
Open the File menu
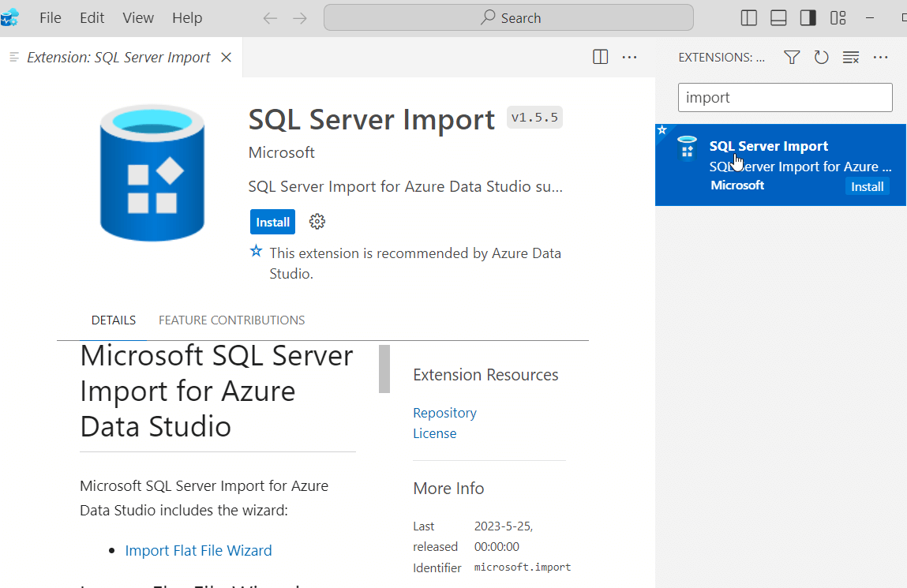50,17
